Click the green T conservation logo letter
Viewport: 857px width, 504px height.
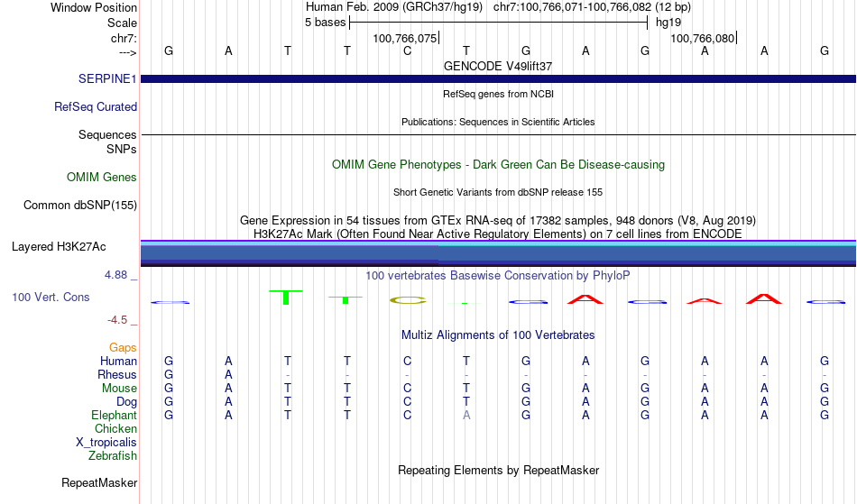[x=286, y=298]
